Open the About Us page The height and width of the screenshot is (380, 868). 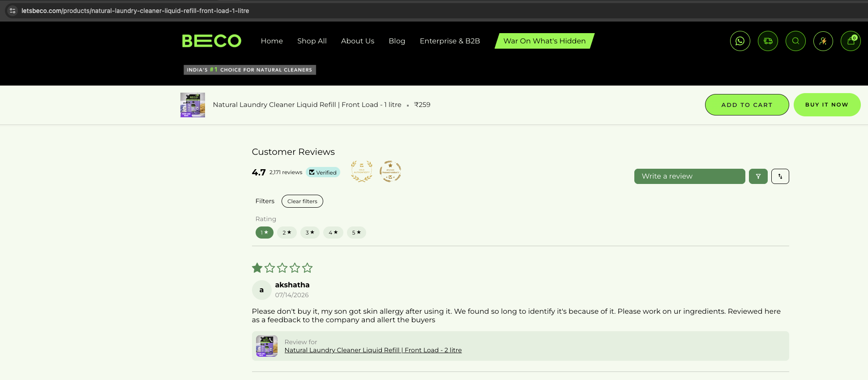pyautogui.click(x=358, y=41)
